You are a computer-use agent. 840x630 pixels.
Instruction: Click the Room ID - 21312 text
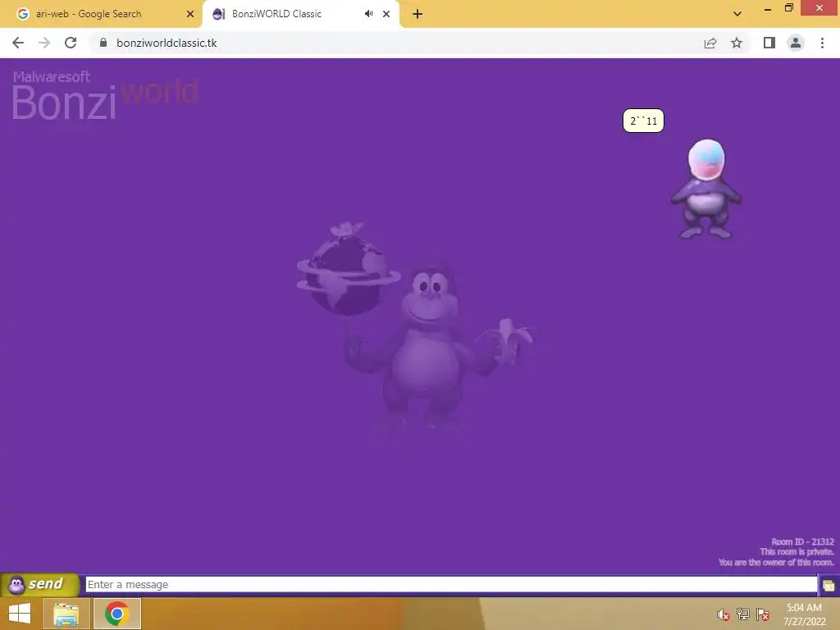click(802, 541)
